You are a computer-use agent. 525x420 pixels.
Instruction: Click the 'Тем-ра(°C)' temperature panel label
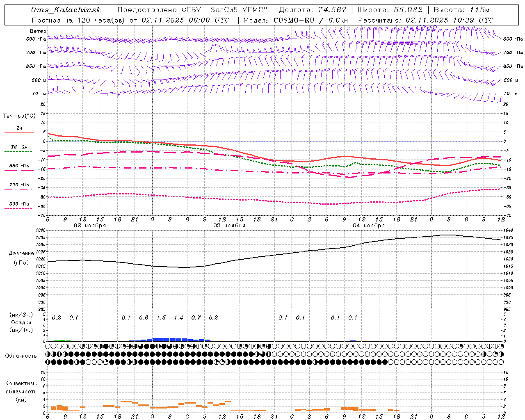[19, 116]
